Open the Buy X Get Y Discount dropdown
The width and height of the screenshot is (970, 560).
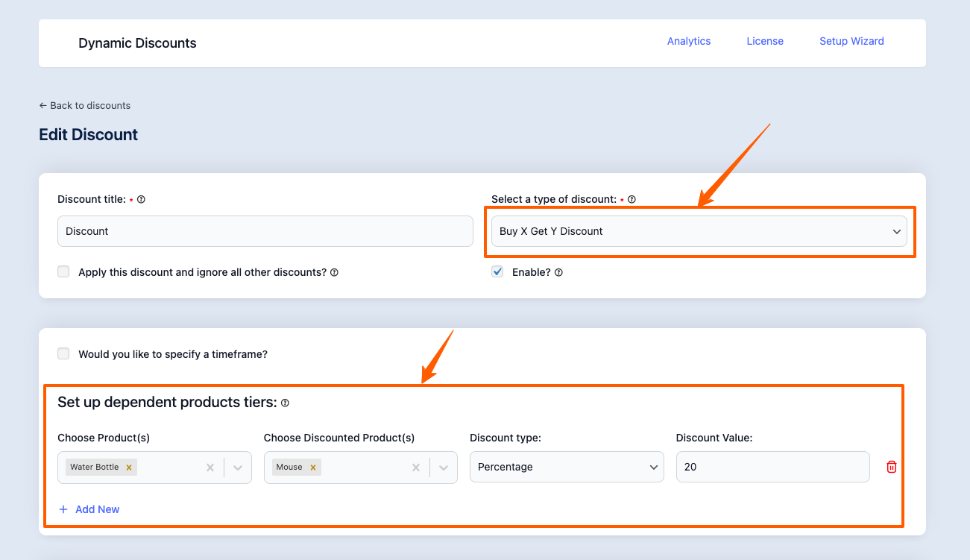[x=699, y=231]
